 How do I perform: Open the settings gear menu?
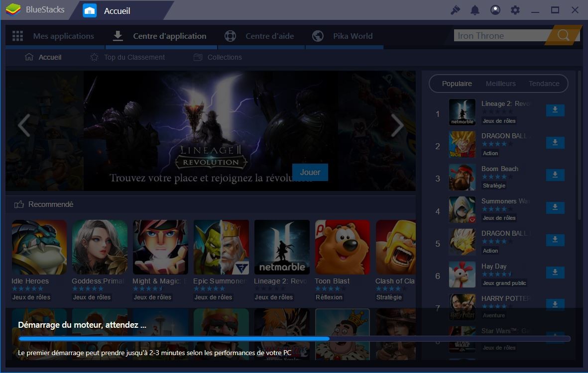click(515, 10)
